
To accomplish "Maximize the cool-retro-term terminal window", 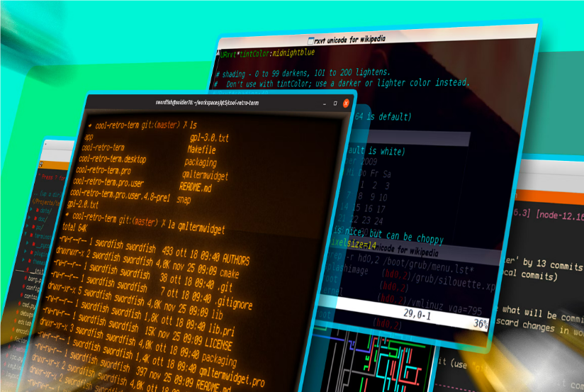I will 335,103.
